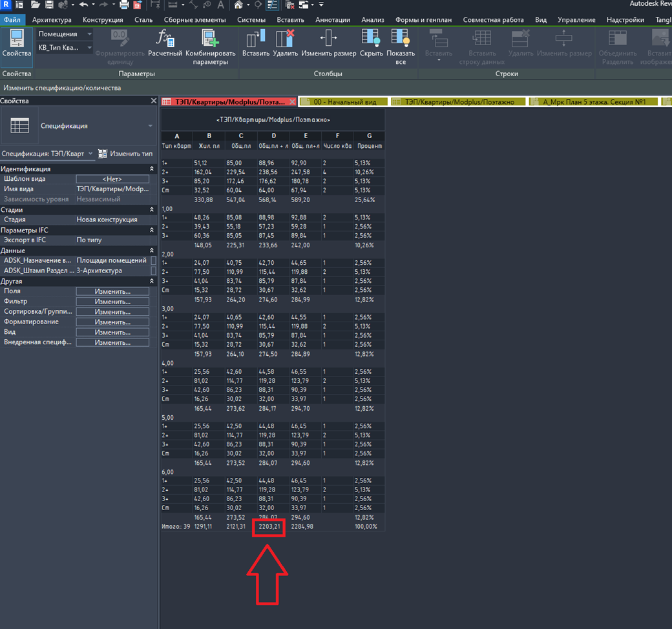Click the small box beside 3-Архитектура

pyautogui.click(x=153, y=271)
